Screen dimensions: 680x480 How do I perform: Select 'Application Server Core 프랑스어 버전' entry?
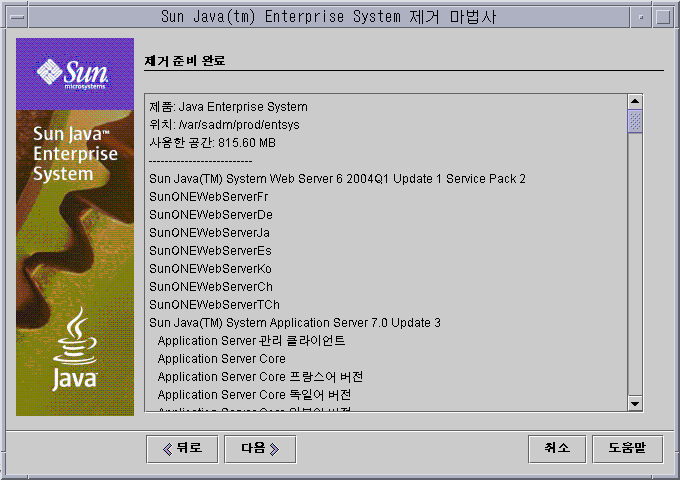260,377
